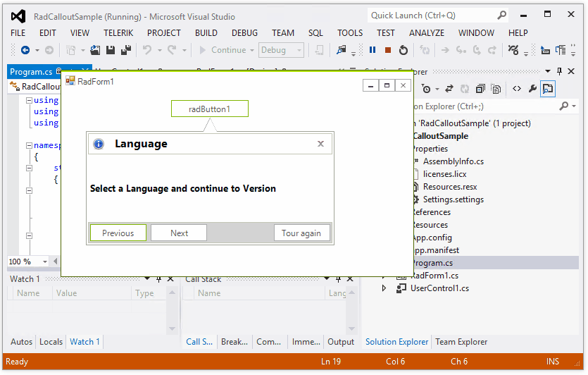Click the Collapse All icon in Solution Explorer
The image size is (588, 375).
tap(480, 89)
